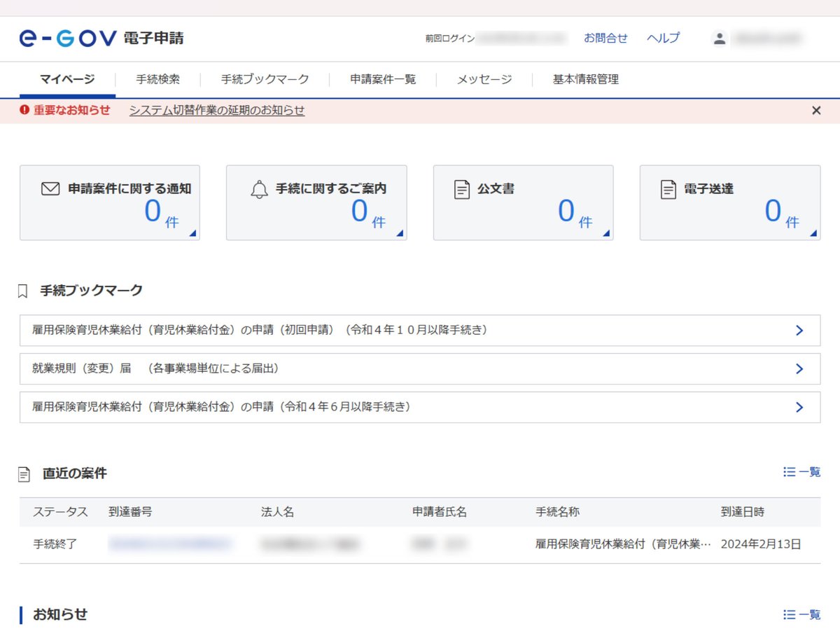Screen dimensions: 840x636
Task: Open the 手続ブックマーク tab in navigation
Action: click(265, 80)
